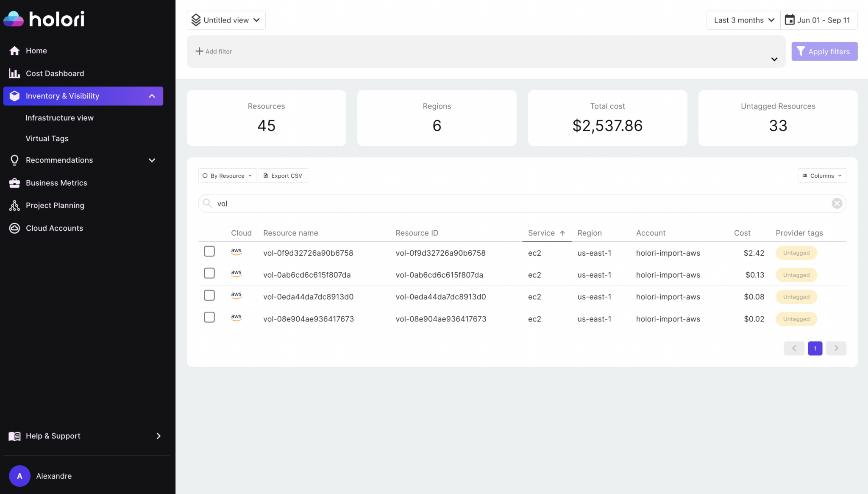Image resolution: width=868 pixels, height=494 pixels.
Task: Click the Export CSV button
Action: click(283, 175)
